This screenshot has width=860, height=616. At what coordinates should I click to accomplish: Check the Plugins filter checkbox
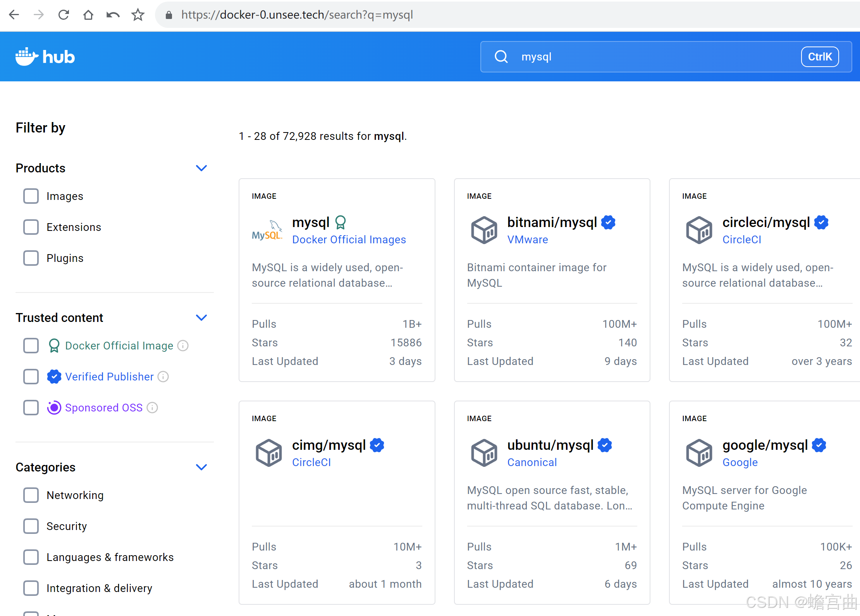coord(31,258)
